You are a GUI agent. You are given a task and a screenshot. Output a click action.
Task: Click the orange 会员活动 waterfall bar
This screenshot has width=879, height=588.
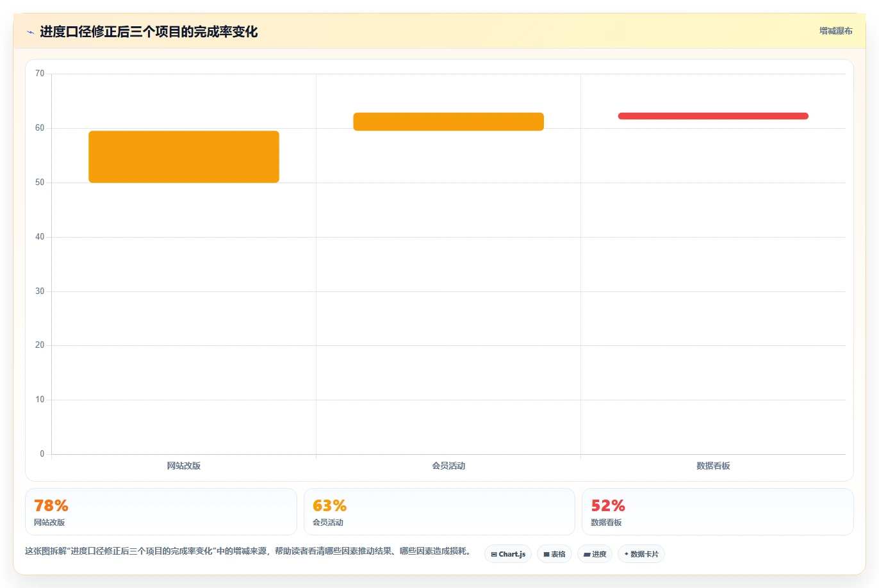click(448, 122)
